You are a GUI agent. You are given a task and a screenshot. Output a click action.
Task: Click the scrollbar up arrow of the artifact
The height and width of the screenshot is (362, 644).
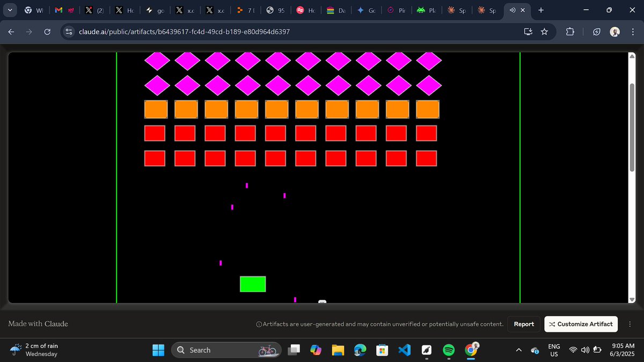click(x=632, y=56)
